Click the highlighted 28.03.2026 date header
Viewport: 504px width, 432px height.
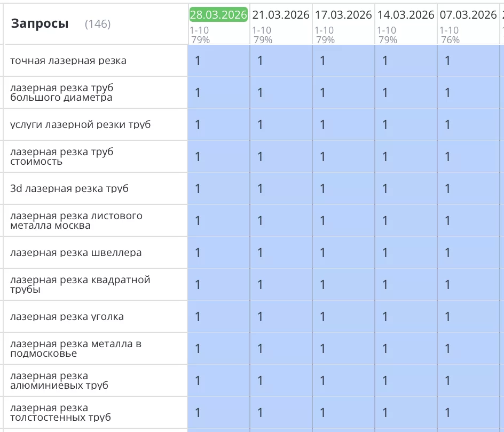218,15
